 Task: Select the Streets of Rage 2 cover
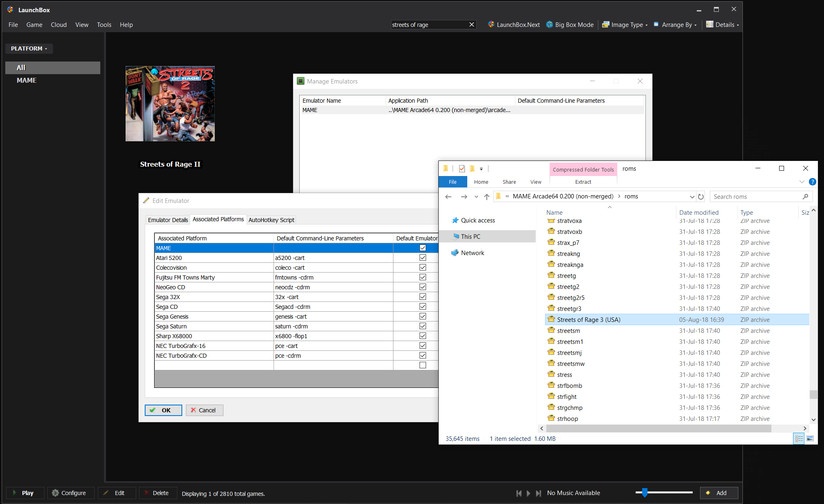[170, 104]
